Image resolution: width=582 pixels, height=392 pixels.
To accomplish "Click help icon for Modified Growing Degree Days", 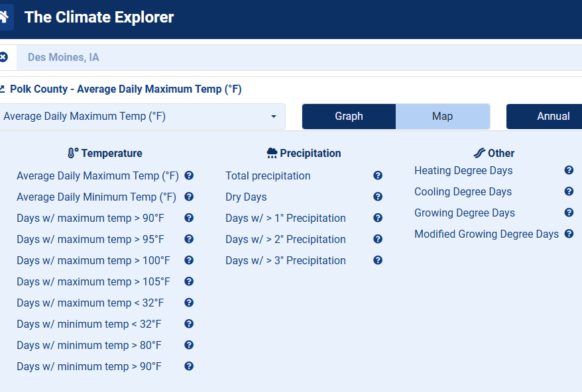I will pos(569,234).
